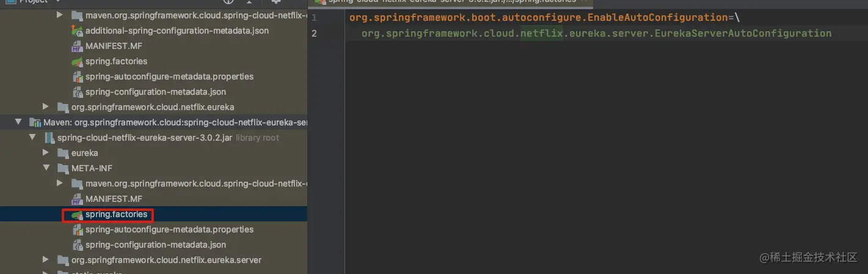
Task: Select spring-configuration-metadata.json above org.springframework.cloud.netflix.eureka
Action: point(156,92)
